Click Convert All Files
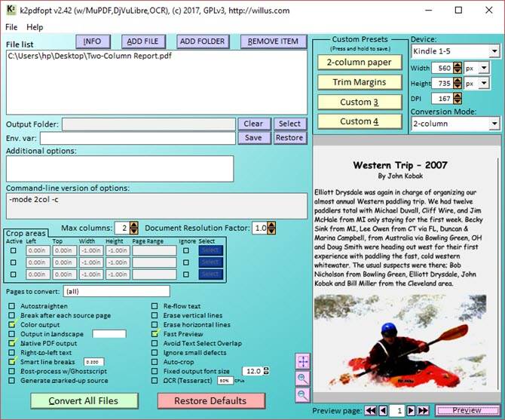Viewport: 505px width, 420px height. coord(84,400)
